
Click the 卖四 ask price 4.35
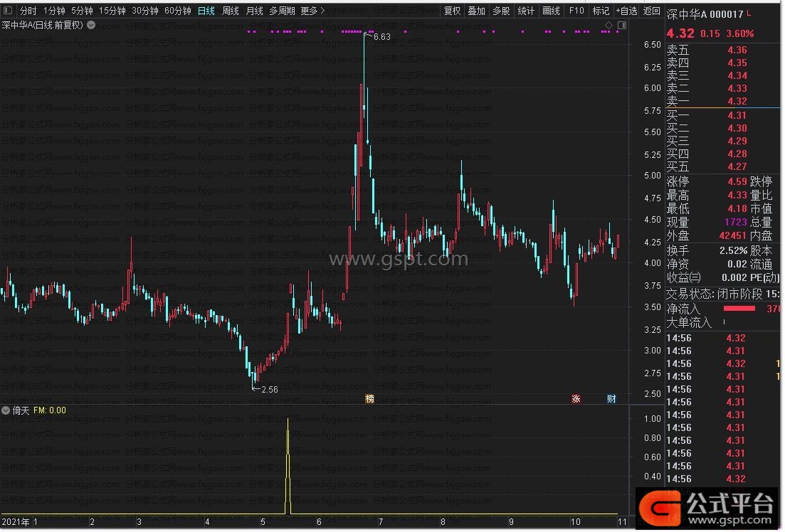click(737, 63)
